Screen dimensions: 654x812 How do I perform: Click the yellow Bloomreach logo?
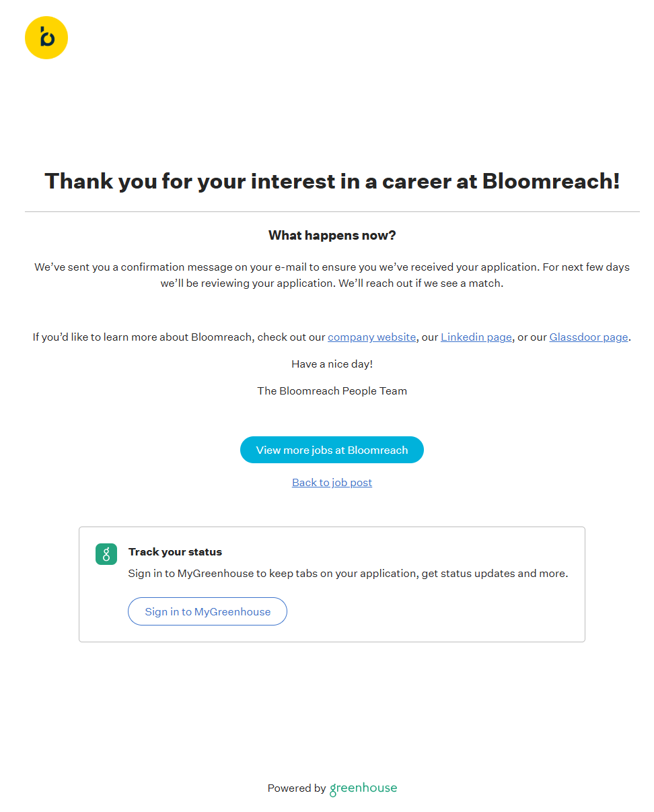pyautogui.click(x=46, y=38)
